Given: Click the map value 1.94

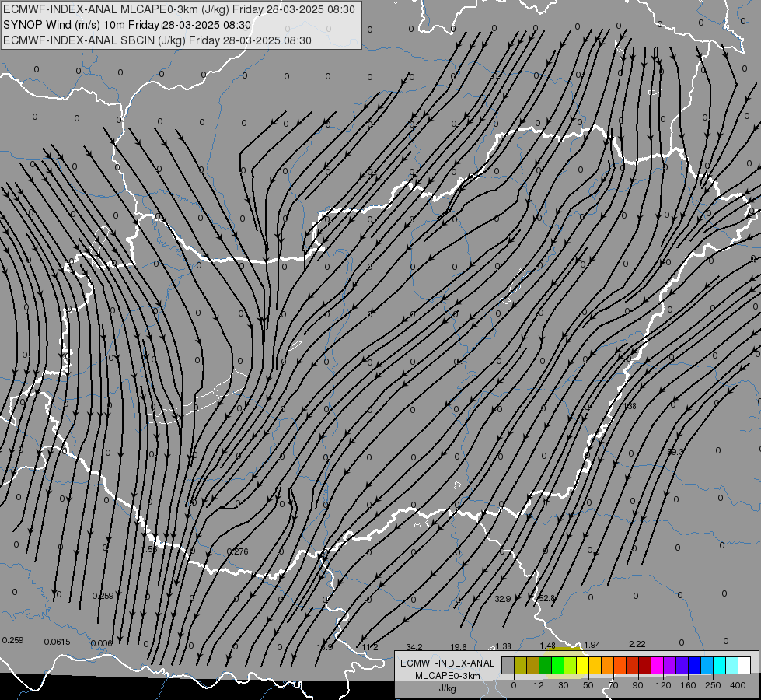Looking at the screenshot, I should (x=592, y=645).
